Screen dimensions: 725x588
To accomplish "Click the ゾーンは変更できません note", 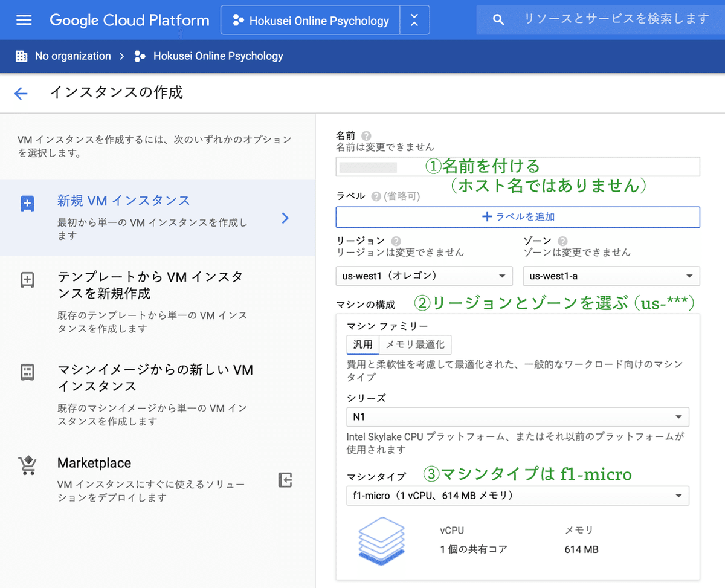I will pos(576,252).
